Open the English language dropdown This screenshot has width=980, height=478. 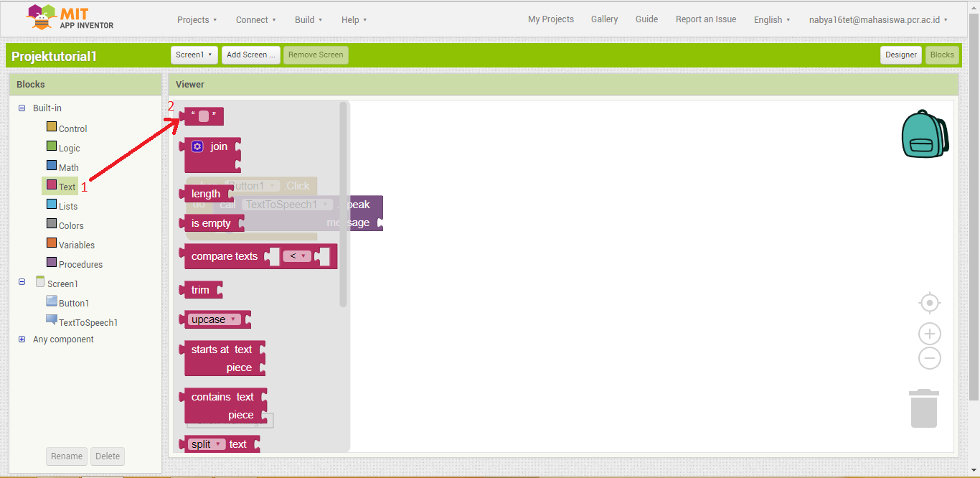click(772, 19)
